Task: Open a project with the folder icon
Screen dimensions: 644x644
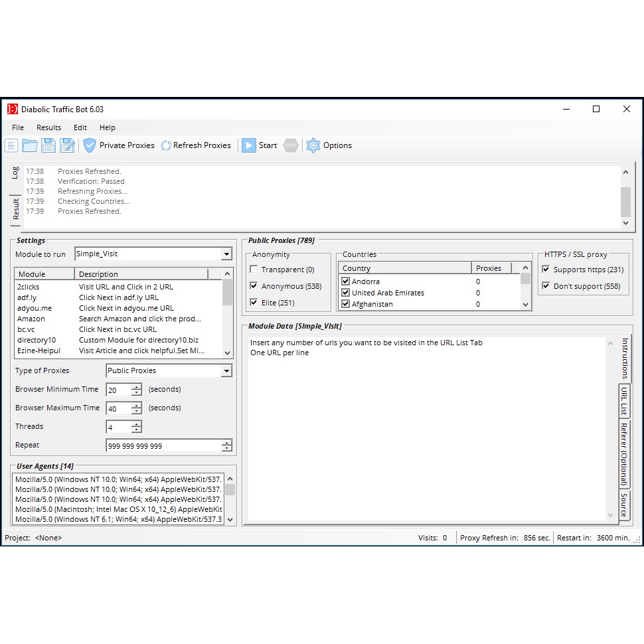Action: (x=30, y=145)
